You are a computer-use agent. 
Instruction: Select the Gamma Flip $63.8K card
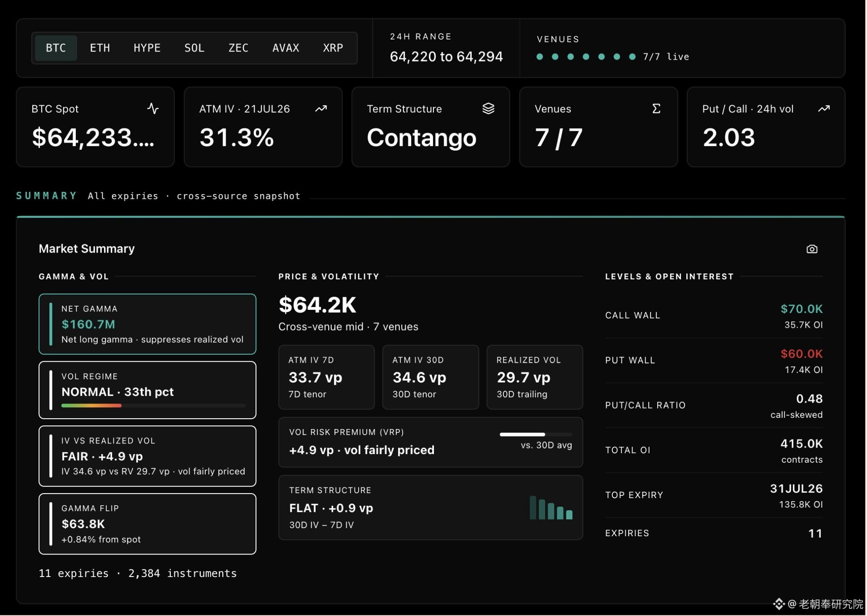click(147, 524)
